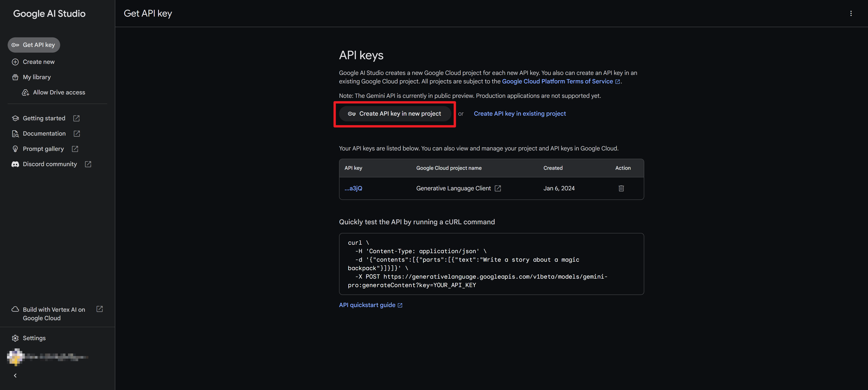Allow Drive access from the sidebar
Screen dimensions: 868x390
(59, 93)
